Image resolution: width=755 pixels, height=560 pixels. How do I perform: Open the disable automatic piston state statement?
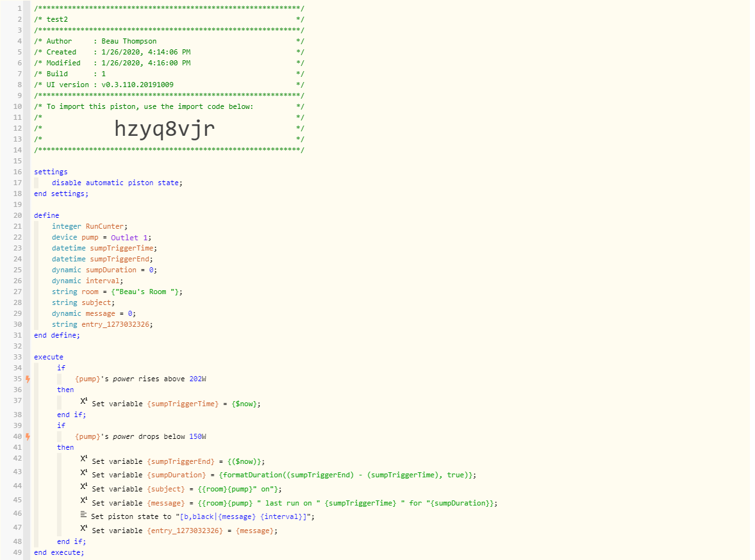[117, 183]
